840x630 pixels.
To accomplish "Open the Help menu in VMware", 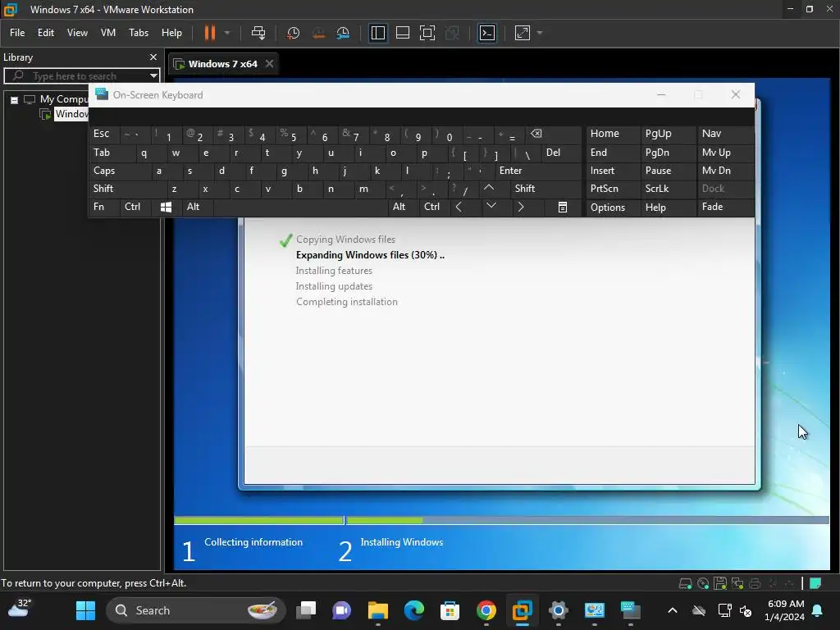I will (x=171, y=33).
